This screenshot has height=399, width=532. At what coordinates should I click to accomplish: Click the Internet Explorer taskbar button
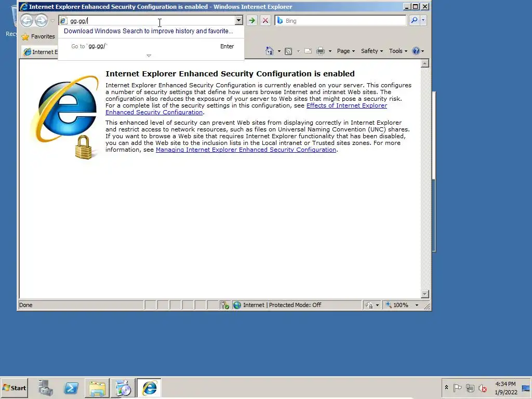149,388
